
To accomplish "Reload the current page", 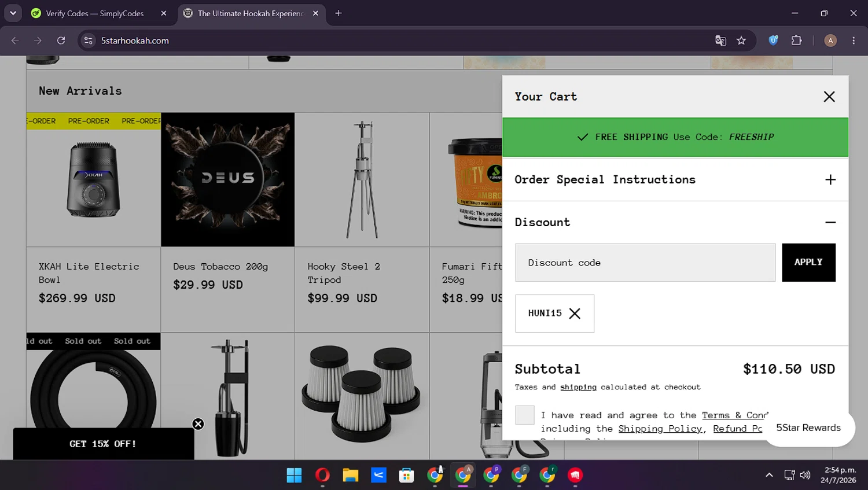I will (61, 40).
